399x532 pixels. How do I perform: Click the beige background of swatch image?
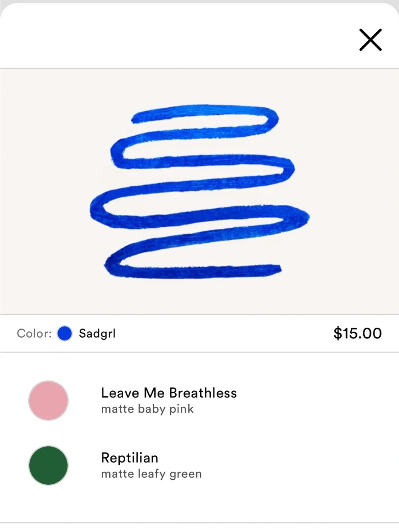click(x=351, y=192)
